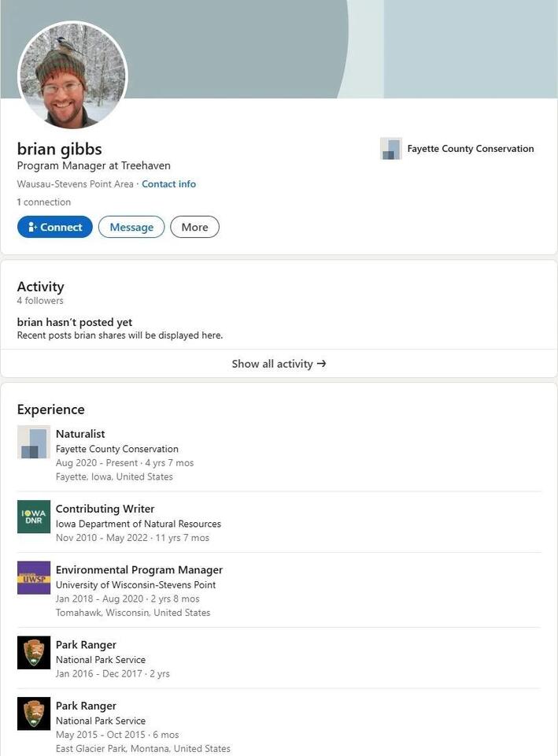The width and height of the screenshot is (558, 756).
Task: Click the UWSP logo icon
Action: [x=34, y=577]
